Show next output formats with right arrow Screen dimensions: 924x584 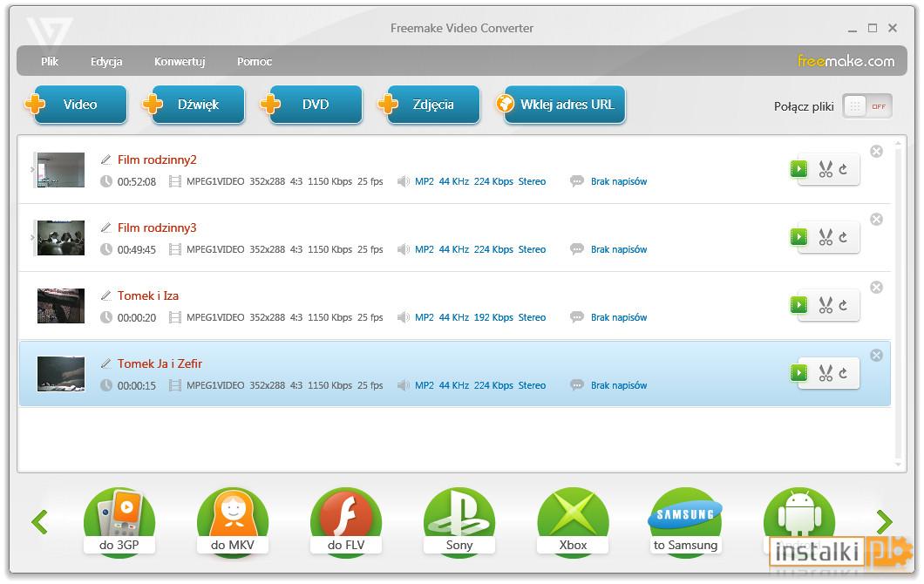point(884,522)
